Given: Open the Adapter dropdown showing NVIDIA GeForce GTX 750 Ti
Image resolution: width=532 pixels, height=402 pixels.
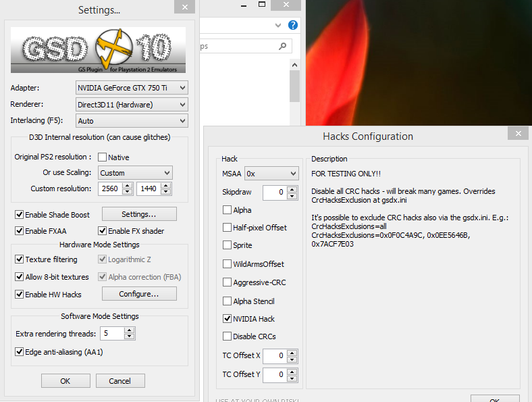Looking at the screenshot, I should [x=132, y=88].
